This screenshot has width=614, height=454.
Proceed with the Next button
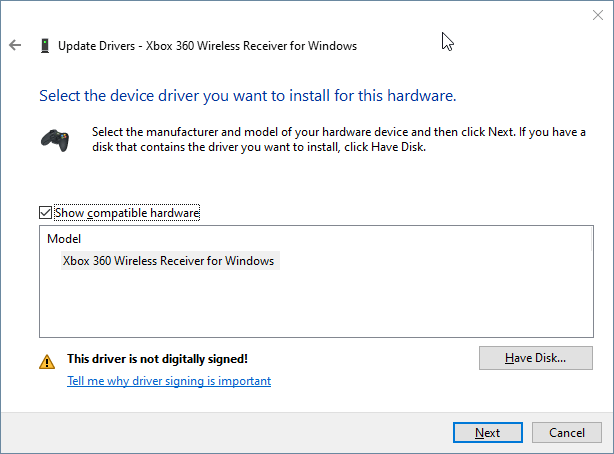click(488, 432)
